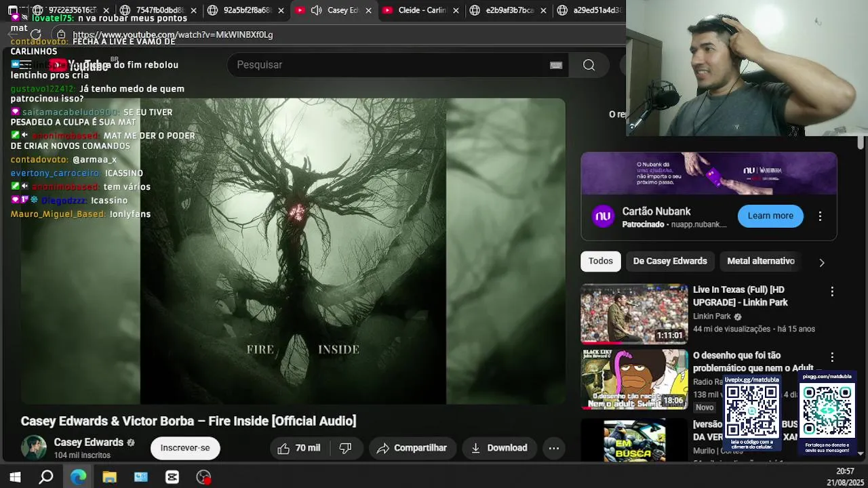The height and width of the screenshot is (488, 868).
Task: Open Live In Texas Linkin Park thumbnail
Action: [x=634, y=314]
